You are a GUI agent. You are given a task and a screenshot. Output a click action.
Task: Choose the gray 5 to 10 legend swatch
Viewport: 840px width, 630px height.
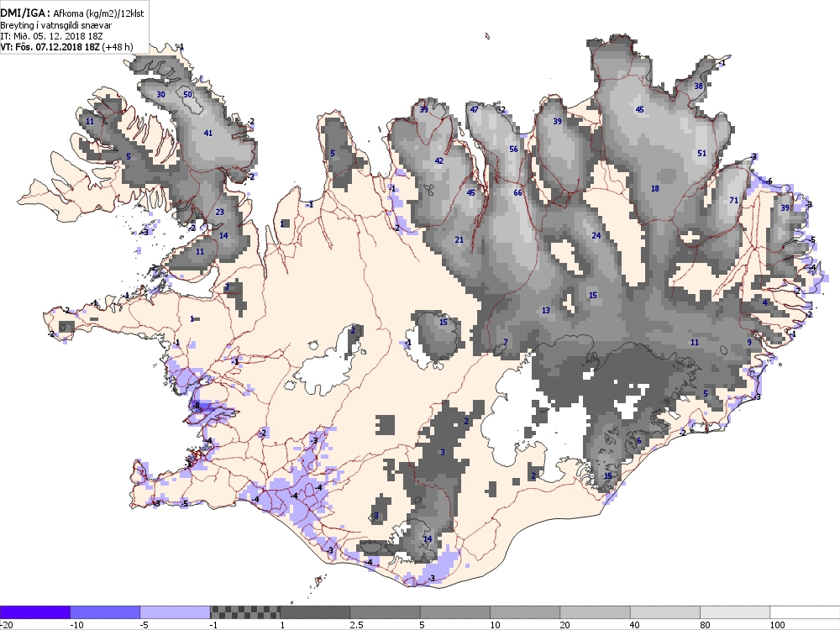click(x=454, y=612)
